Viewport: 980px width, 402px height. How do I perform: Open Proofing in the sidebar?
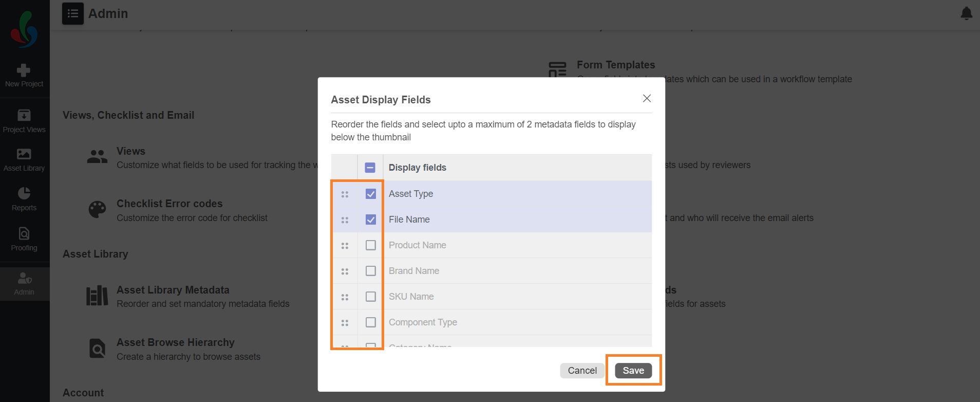click(24, 240)
